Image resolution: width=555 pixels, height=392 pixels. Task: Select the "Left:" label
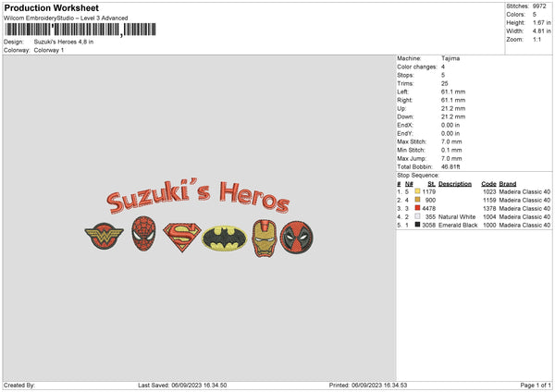(402, 92)
